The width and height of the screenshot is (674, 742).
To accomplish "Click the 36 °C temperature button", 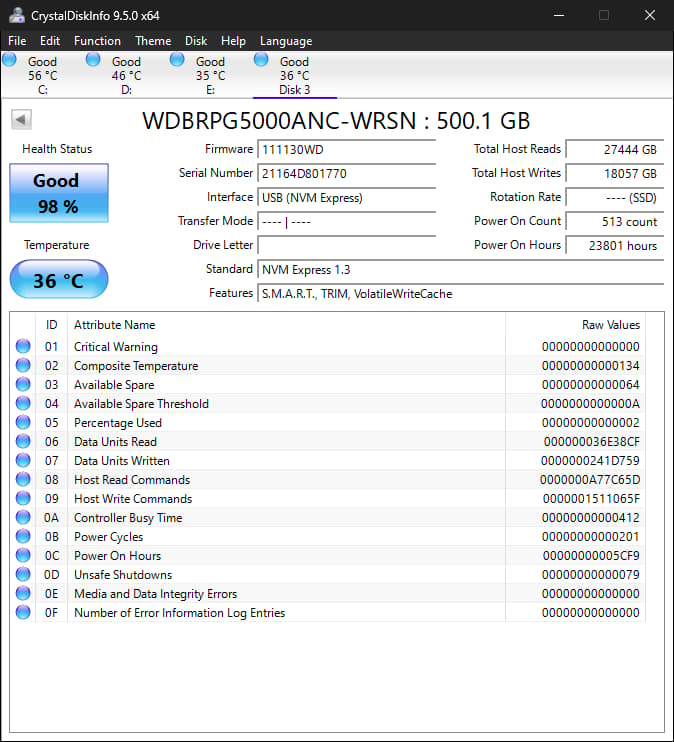I will [59, 280].
